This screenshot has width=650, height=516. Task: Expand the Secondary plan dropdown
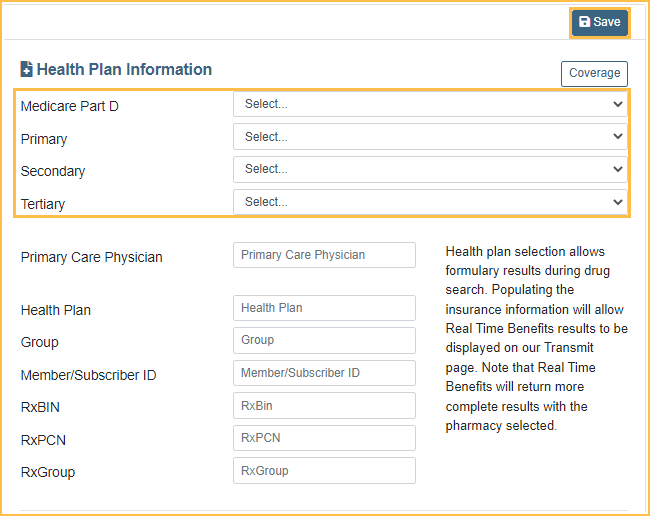(x=430, y=169)
